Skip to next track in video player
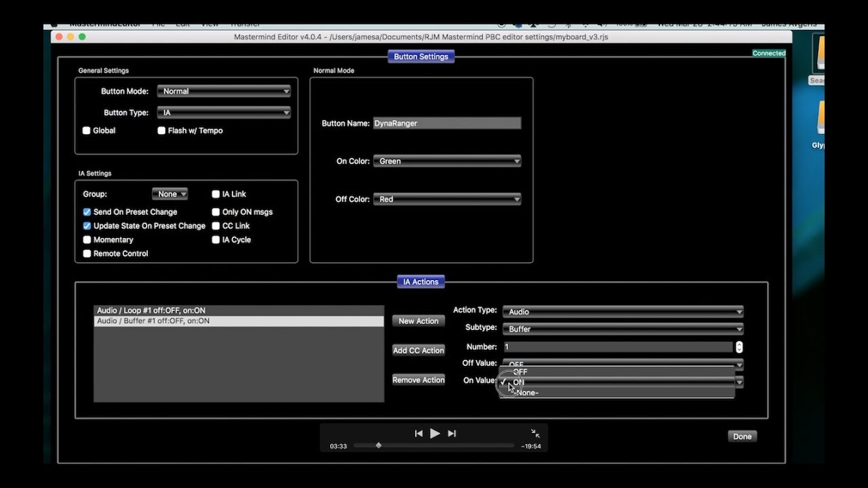The width and height of the screenshot is (868, 488). coord(452,434)
